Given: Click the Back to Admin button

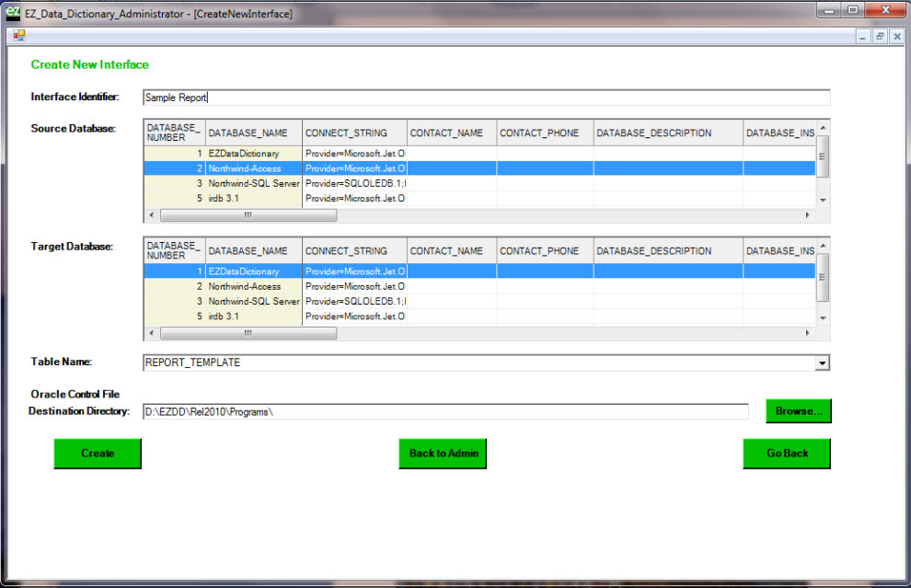Looking at the screenshot, I should click(x=442, y=454).
